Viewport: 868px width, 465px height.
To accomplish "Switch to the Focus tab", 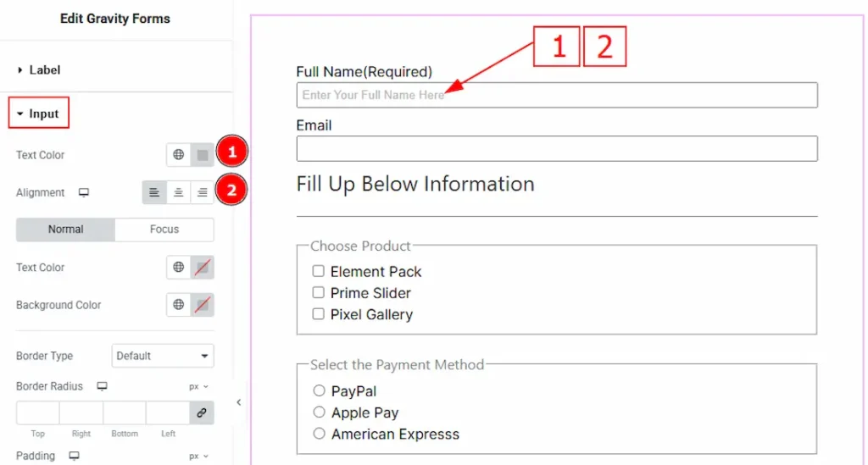I will coord(164,230).
